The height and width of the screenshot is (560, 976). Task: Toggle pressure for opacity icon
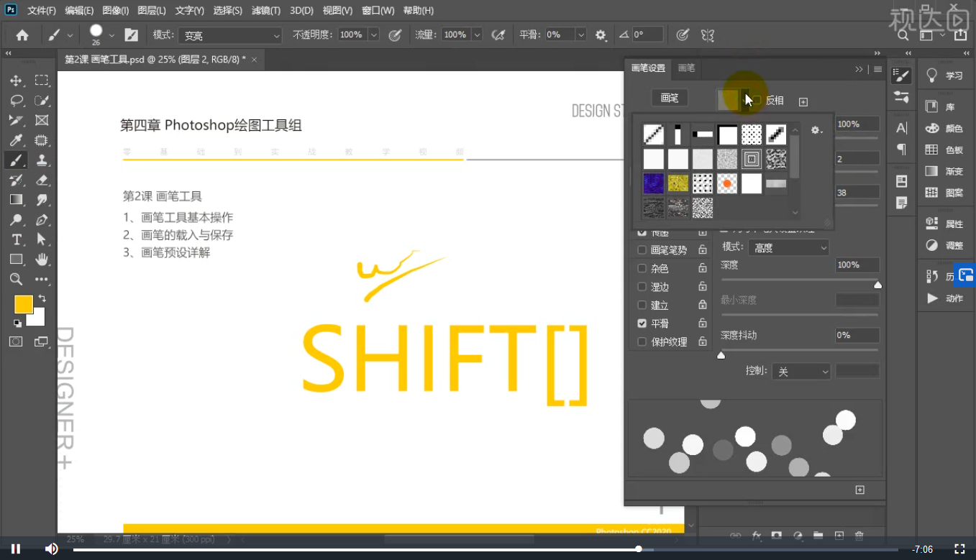point(394,35)
